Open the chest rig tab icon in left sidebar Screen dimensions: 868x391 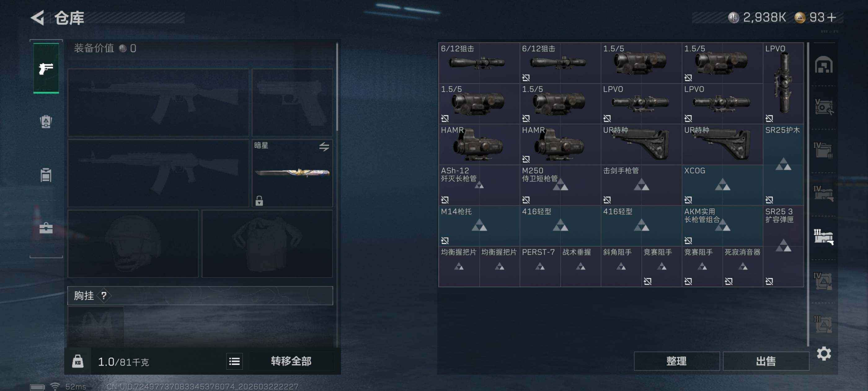pyautogui.click(x=46, y=175)
